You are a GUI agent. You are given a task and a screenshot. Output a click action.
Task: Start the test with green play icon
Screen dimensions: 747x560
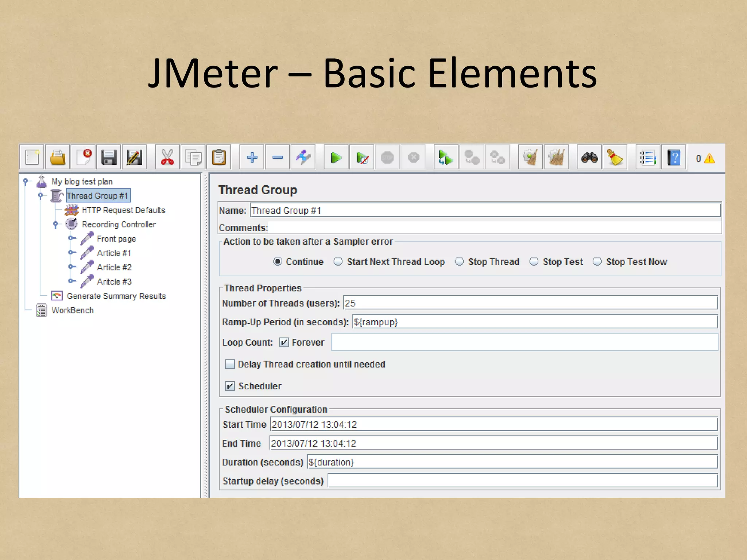point(336,157)
